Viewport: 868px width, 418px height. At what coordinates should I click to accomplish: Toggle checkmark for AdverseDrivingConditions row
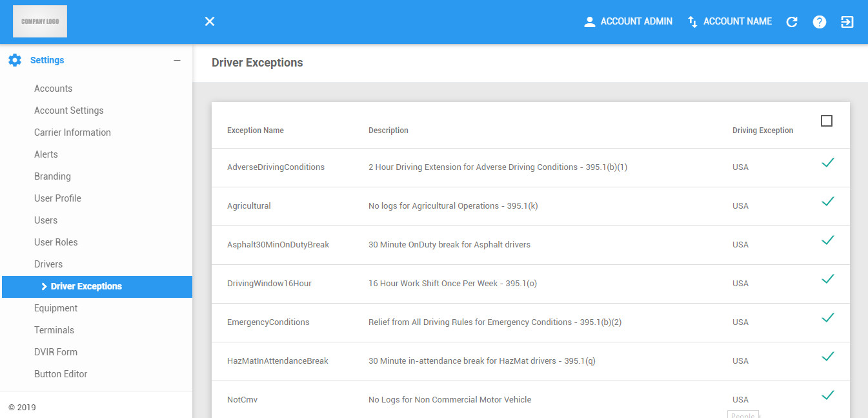click(828, 163)
